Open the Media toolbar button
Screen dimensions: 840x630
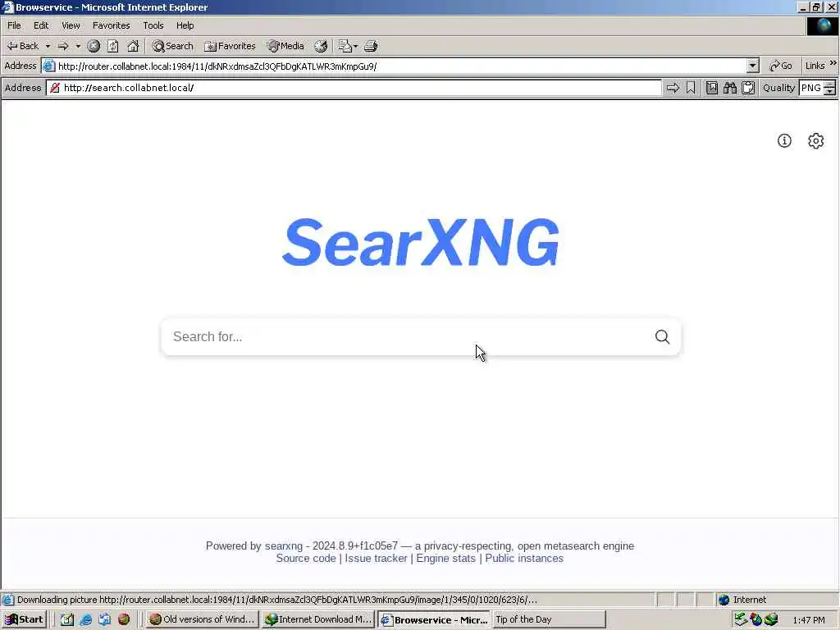point(286,46)
